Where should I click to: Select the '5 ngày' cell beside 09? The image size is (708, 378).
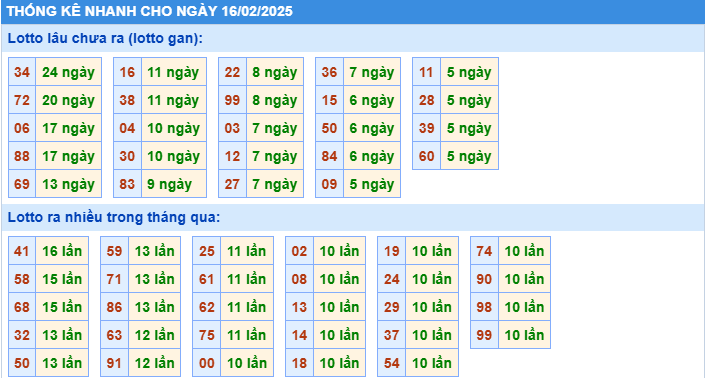[x=372, y=184]
